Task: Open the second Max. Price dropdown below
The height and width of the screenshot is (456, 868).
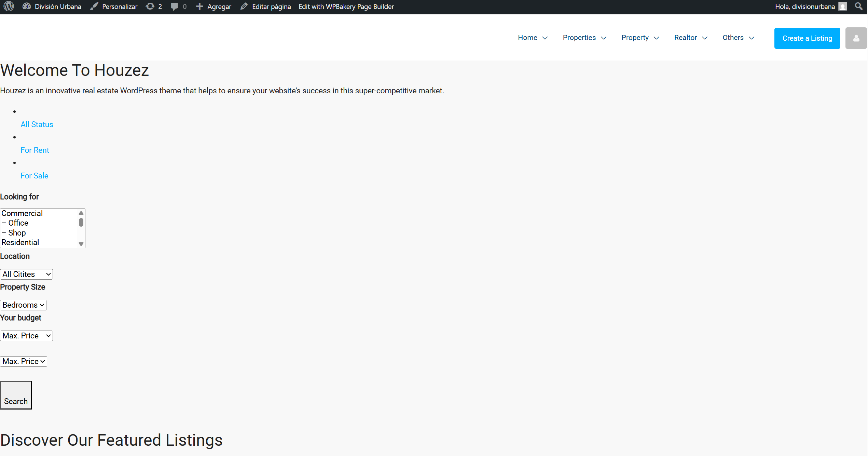Action: (24, 361)
